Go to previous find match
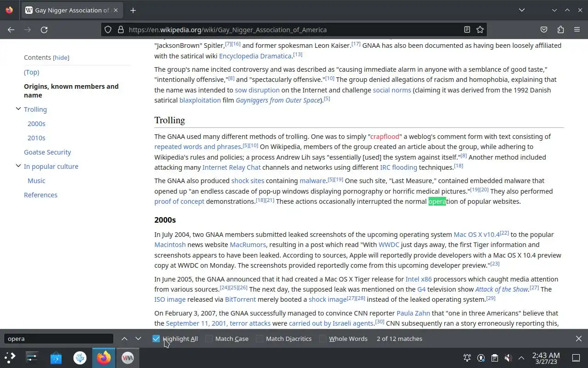 (124, 339)
